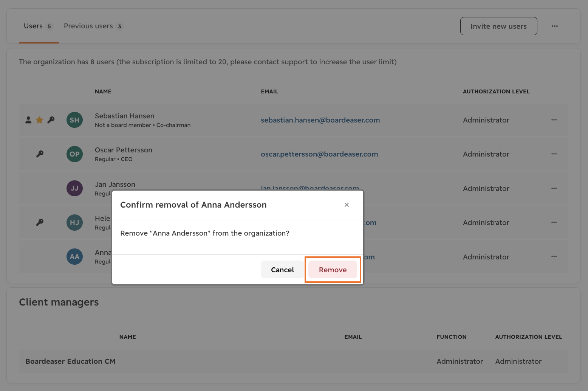Click the star icon in Sebastian Hansen's row
The height and width of the screenshot is (391, 588).
coord(39,120)
